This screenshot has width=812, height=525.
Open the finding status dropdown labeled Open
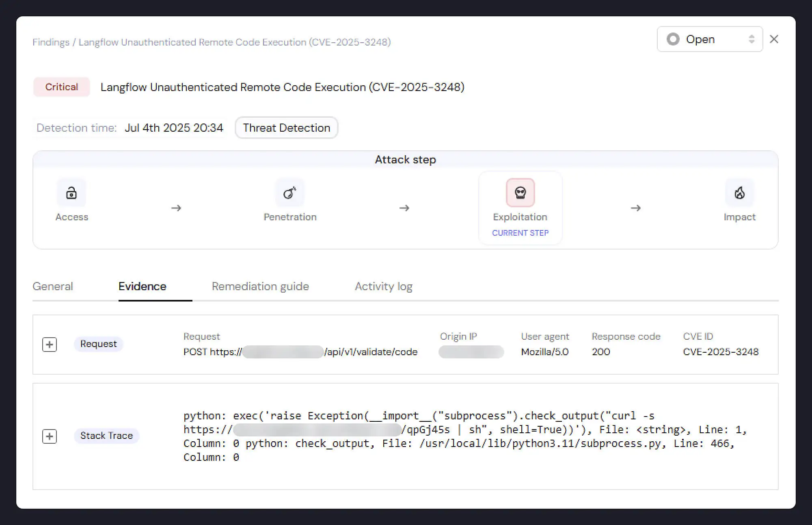pos(710,39)
